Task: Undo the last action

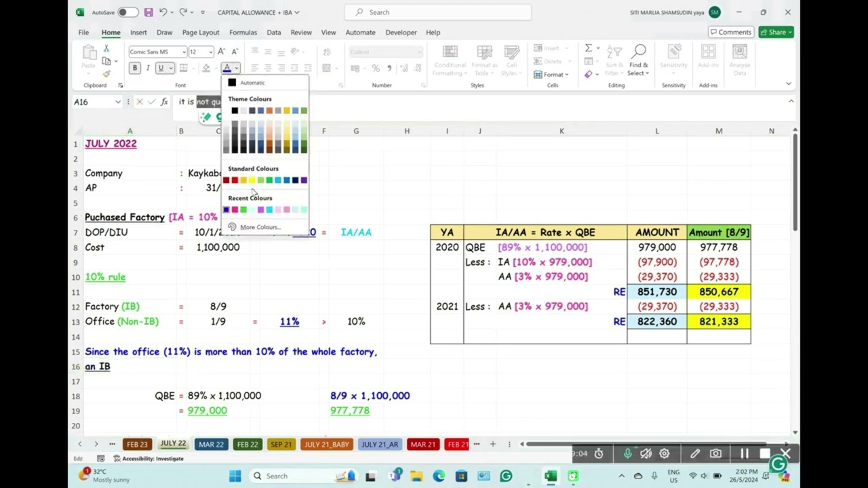Action: coord(163,12)
